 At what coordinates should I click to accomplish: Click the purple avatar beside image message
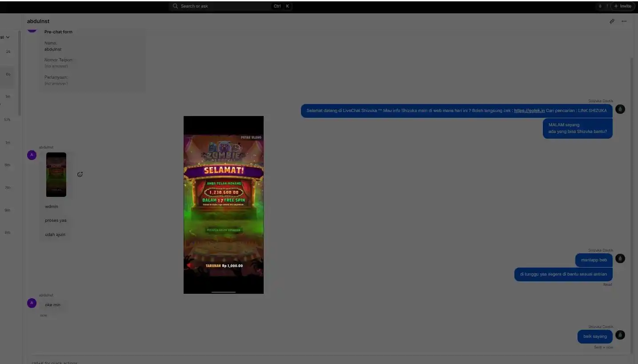point(32,155)
